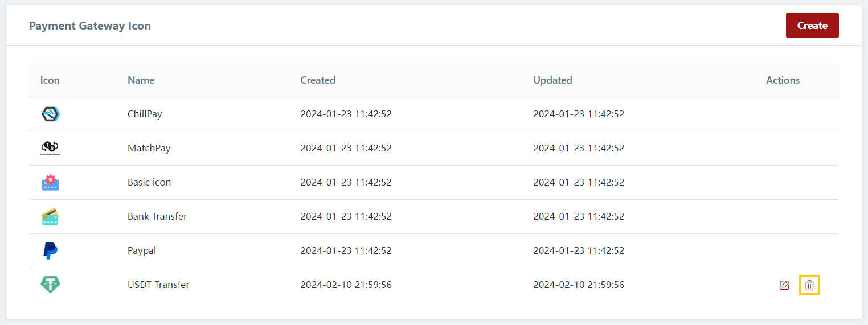
Task: Click the Paypal logo icon
Action: (51, 250)
